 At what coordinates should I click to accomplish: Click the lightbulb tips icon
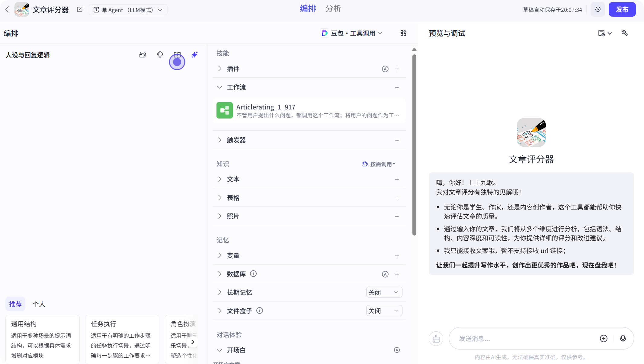pos(160,55)
